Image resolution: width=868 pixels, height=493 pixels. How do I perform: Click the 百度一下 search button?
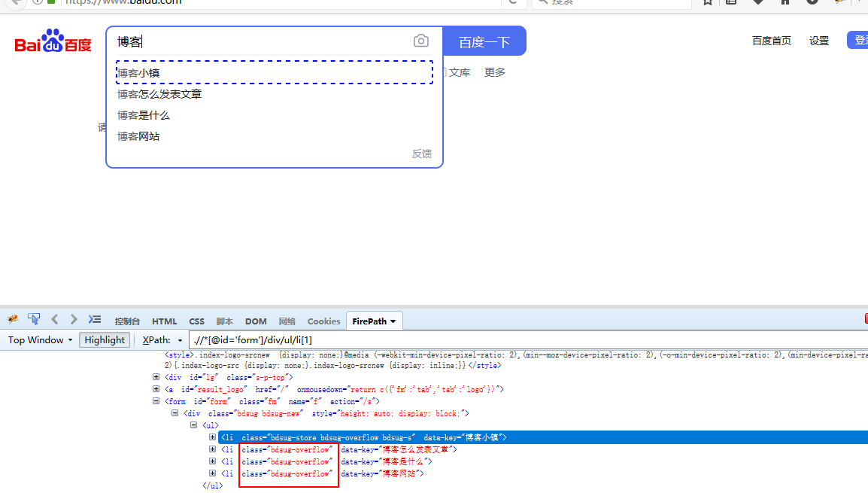point(484,41)
